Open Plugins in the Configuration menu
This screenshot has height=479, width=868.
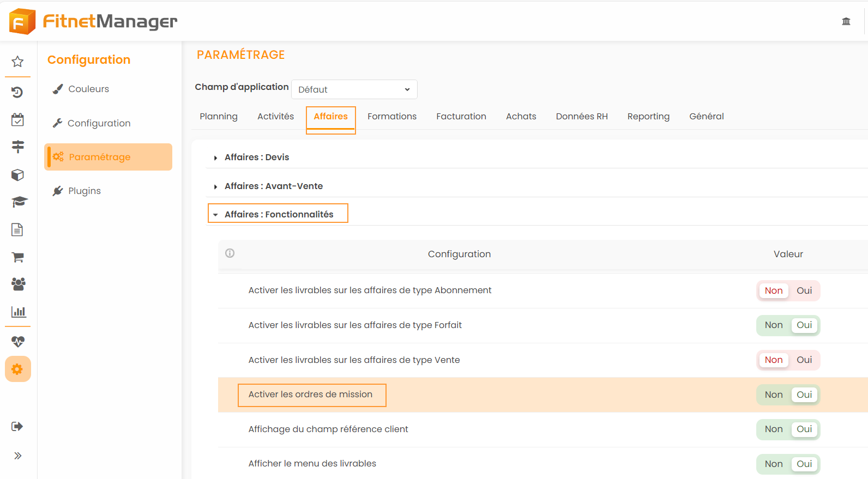coord(84,191)
